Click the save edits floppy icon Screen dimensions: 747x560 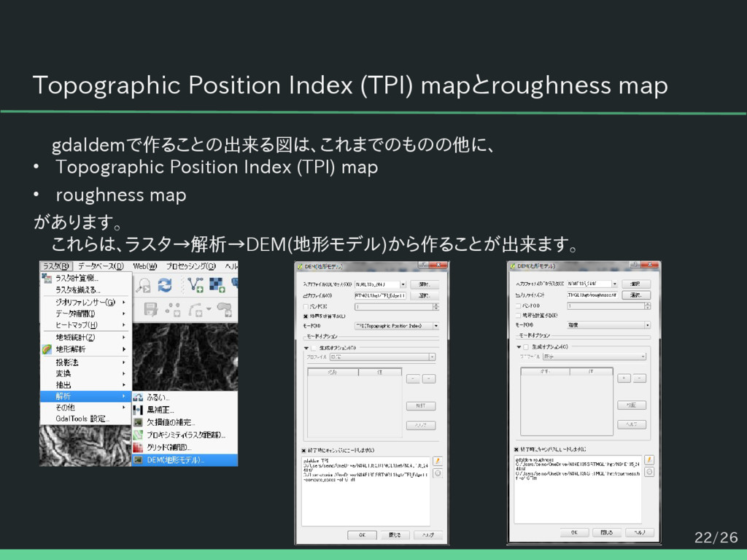150,309
